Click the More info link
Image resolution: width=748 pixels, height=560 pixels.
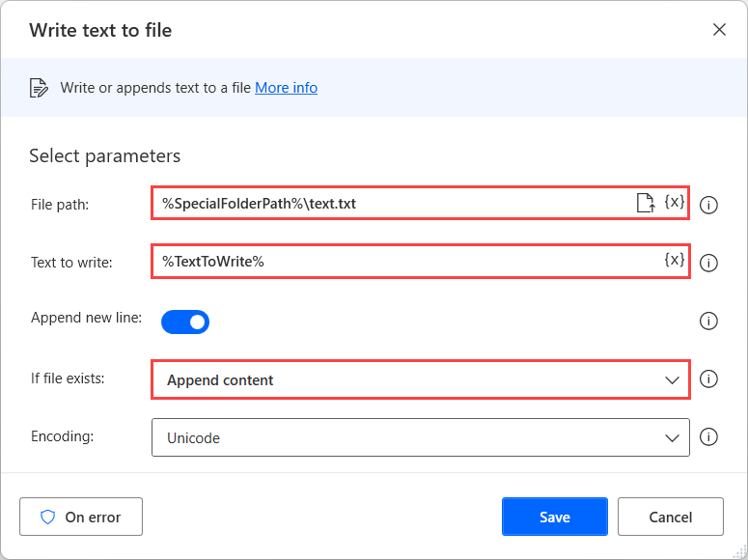(x=287, y=88)
